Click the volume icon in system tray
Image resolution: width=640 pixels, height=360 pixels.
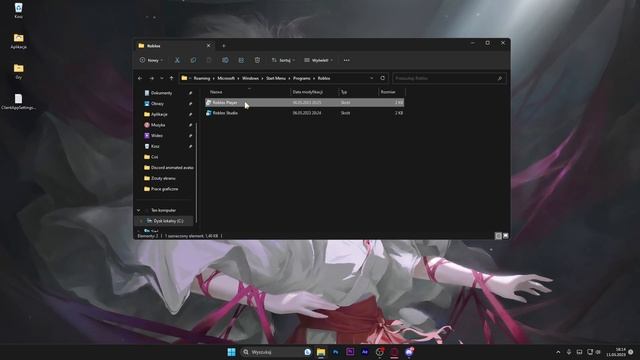(598, 352)
